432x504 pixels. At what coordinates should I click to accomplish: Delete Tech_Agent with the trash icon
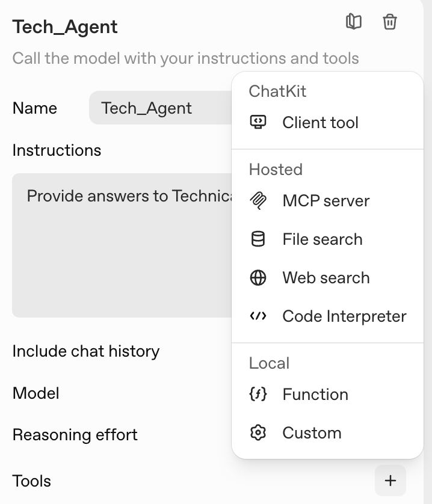390,22
